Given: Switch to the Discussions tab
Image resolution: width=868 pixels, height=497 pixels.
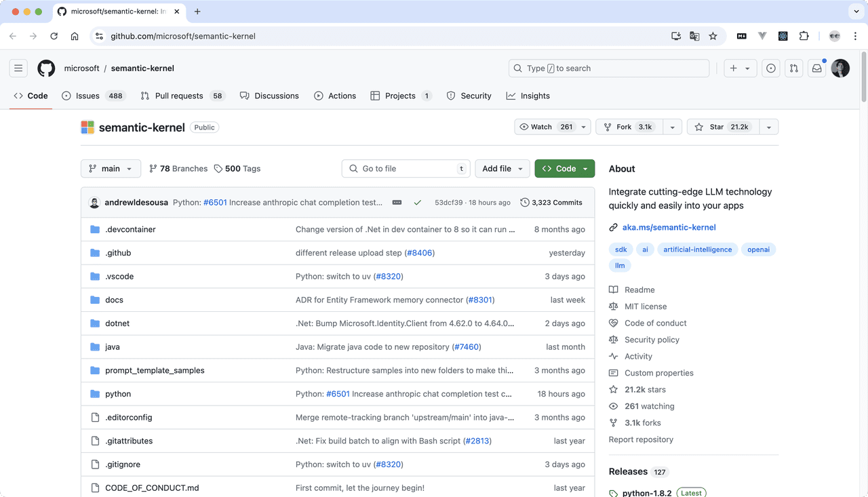Looking at the screenshot, I should coord(269,96).
